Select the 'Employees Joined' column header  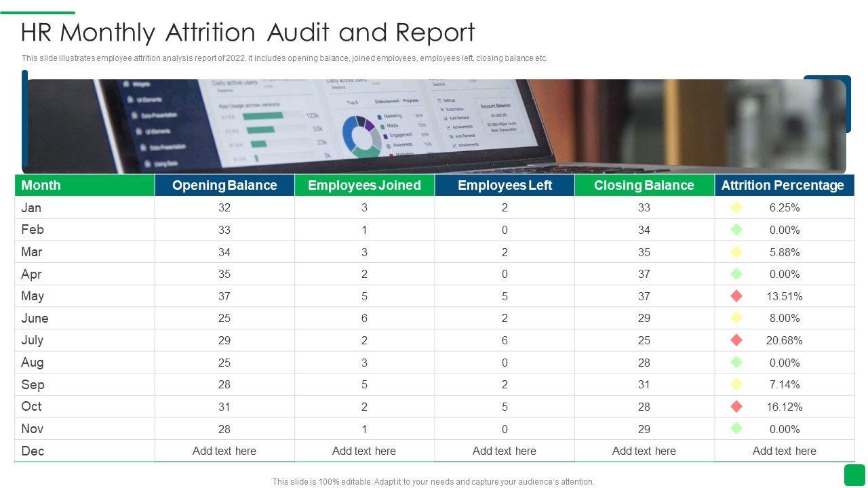coord(364,185)
